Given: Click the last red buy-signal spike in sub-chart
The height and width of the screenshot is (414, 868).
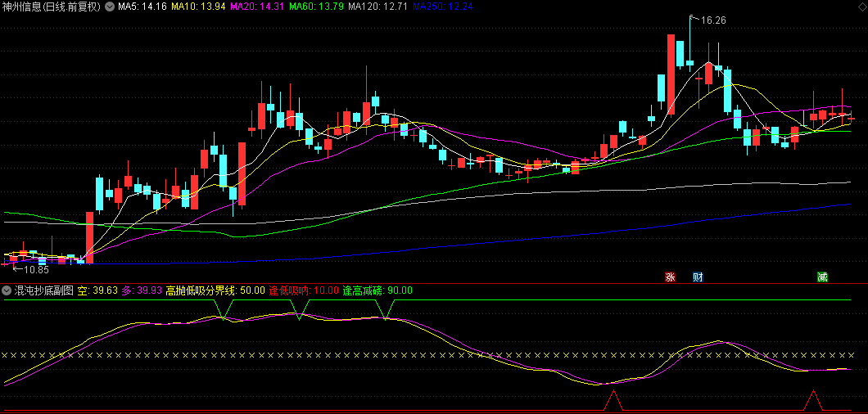Looking at the screenshot, I should [813, 400].
